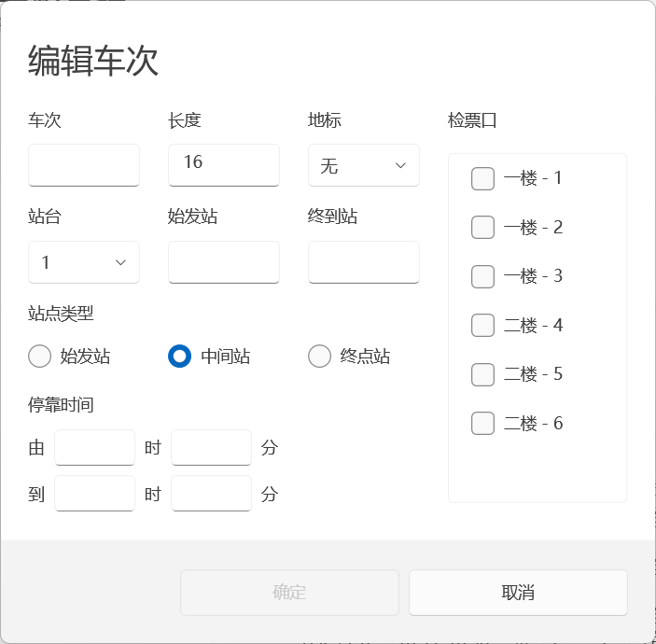Click the 终到站 destination text field

[363, 262]
